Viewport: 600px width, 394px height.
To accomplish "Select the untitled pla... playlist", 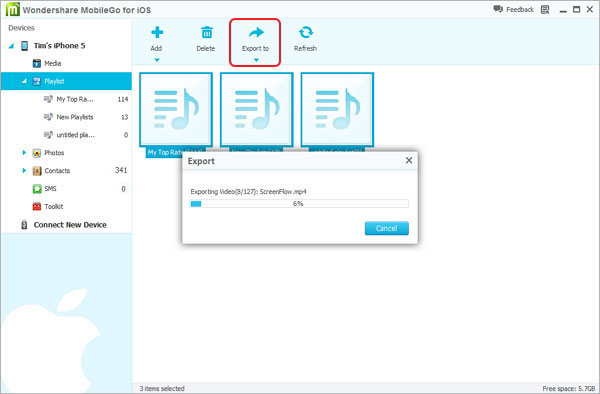I will (x=75, y=135).
